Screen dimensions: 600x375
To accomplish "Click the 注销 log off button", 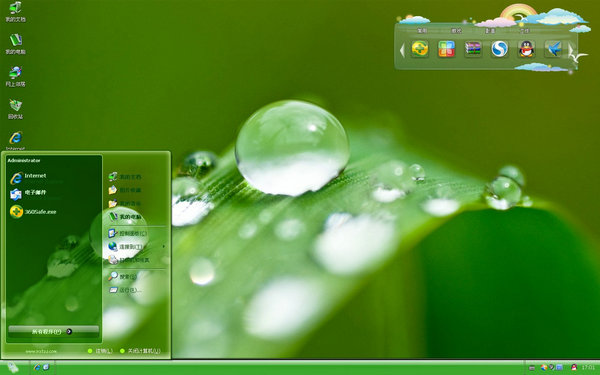I will (x=100, y=351).
